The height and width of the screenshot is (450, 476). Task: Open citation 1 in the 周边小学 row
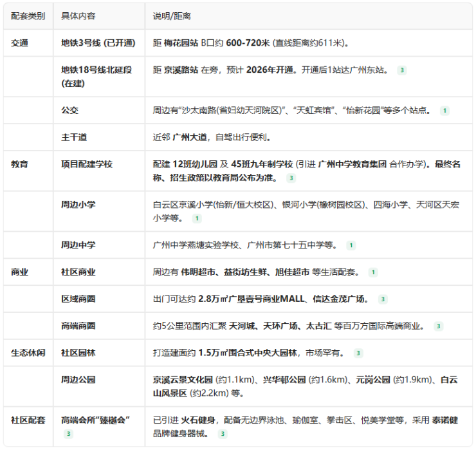197,218
